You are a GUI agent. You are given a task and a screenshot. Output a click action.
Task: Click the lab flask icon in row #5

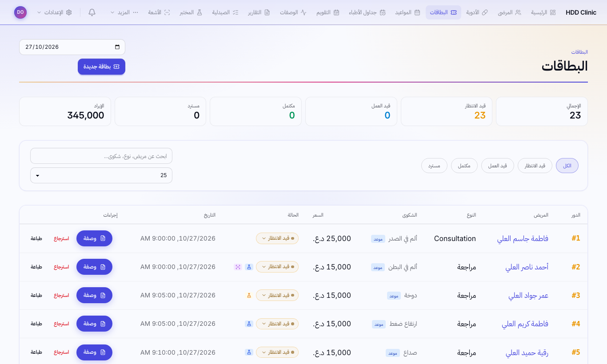tap(249, 352)
